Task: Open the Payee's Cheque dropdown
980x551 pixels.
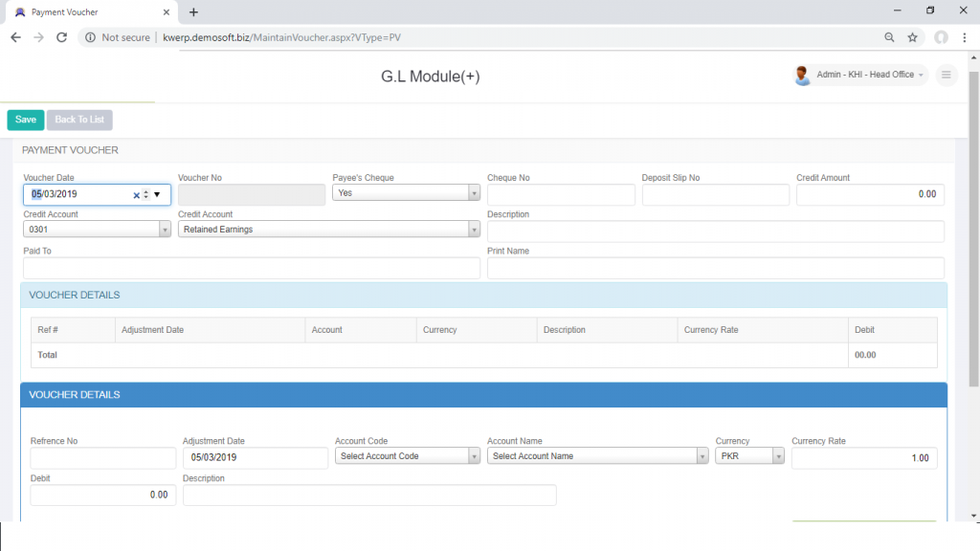Action: (475, 191)
